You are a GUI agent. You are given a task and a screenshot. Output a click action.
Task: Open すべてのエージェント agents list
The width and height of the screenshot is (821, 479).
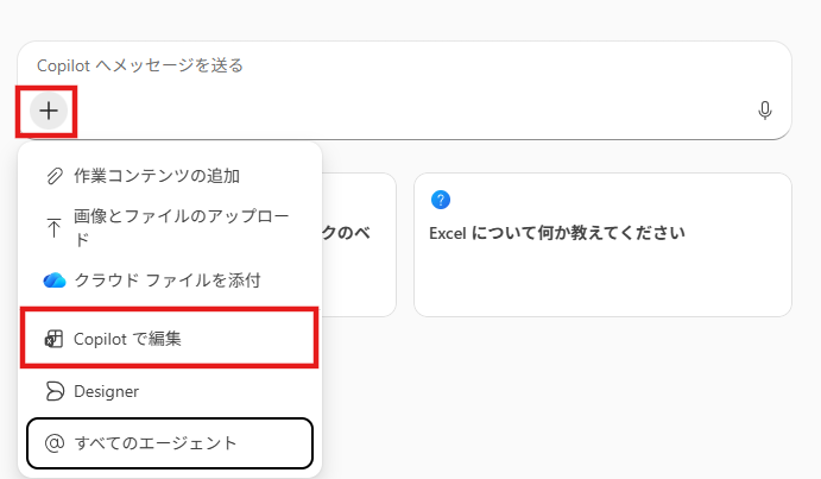coord(156,442)
